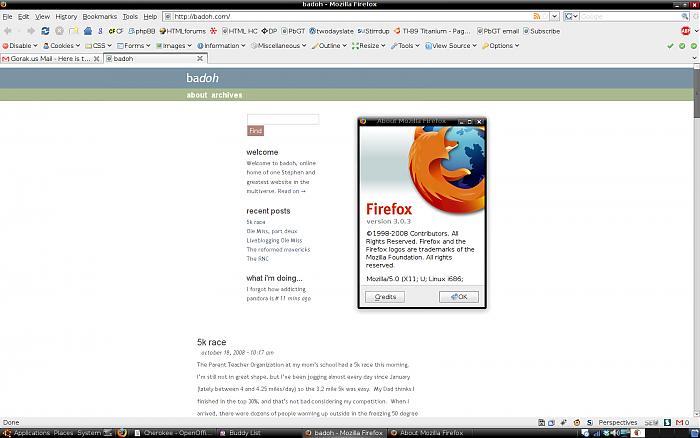This screenshot has width=700, height=438.
Task: Go forward with the Forward arrow
Action: [x=31, y=31]
